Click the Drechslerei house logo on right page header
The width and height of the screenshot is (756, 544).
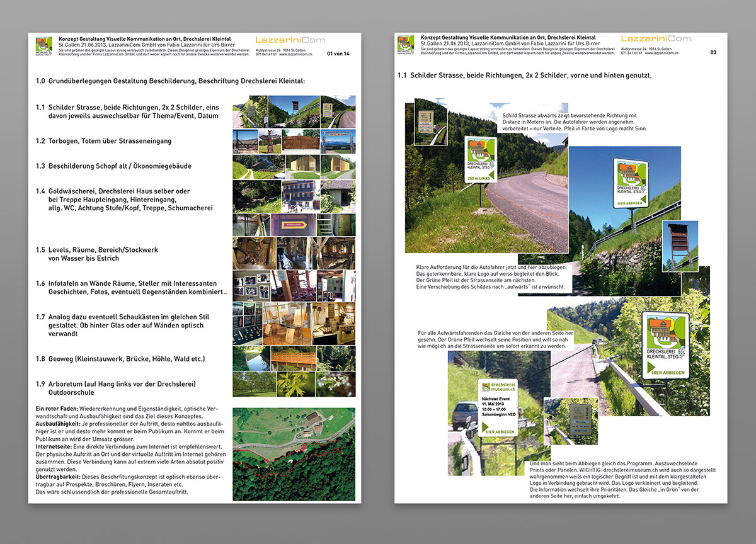point(406,46)
